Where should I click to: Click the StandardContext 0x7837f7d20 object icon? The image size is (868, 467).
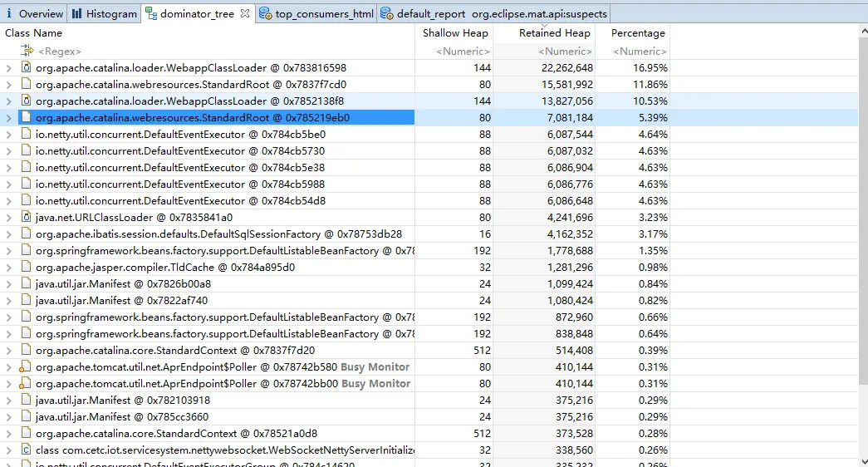click(26, 350)
